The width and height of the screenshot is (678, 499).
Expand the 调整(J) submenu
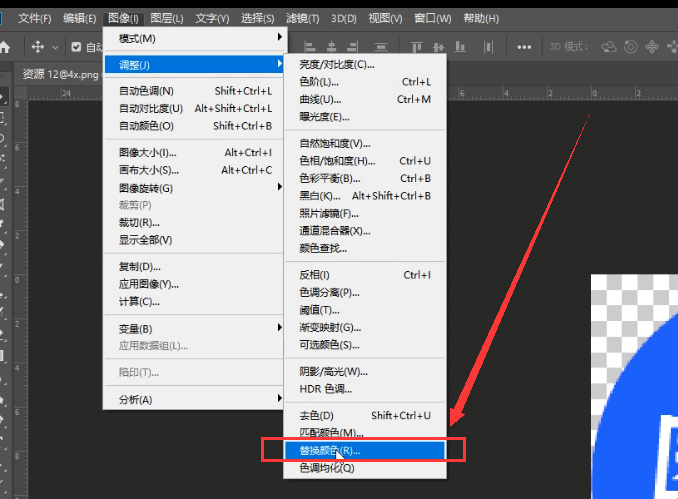pos(194,65)
